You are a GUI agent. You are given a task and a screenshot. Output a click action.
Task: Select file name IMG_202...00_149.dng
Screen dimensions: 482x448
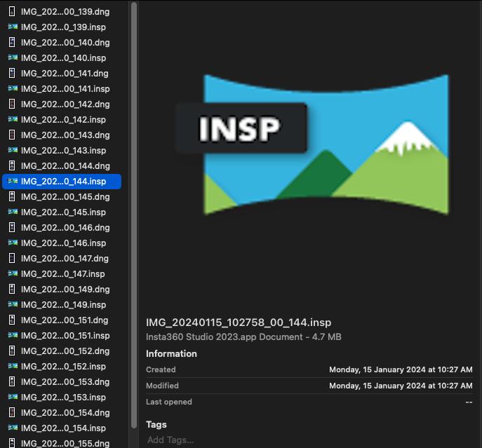click(65, 289)
